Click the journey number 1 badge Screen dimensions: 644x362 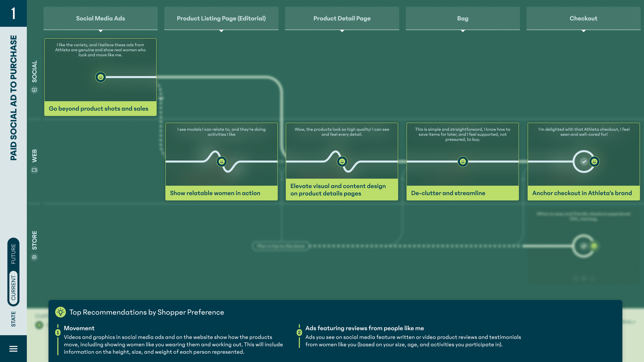(x=13, y=13)
